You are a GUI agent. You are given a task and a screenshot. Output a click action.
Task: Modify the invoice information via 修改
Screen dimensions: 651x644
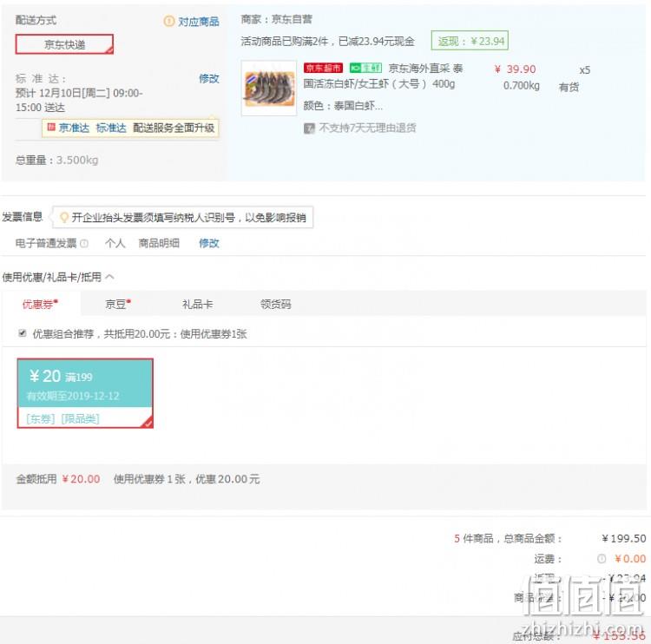point(208,243)
